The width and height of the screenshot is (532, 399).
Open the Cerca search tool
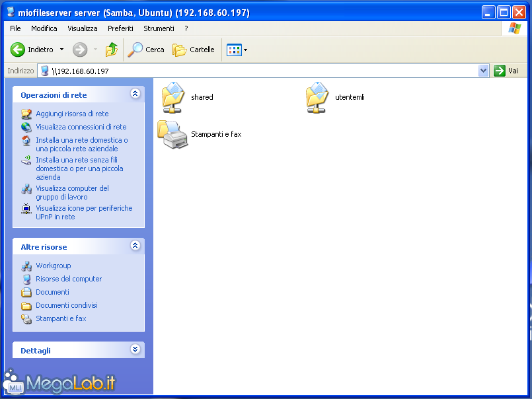(x=146, y=50)
